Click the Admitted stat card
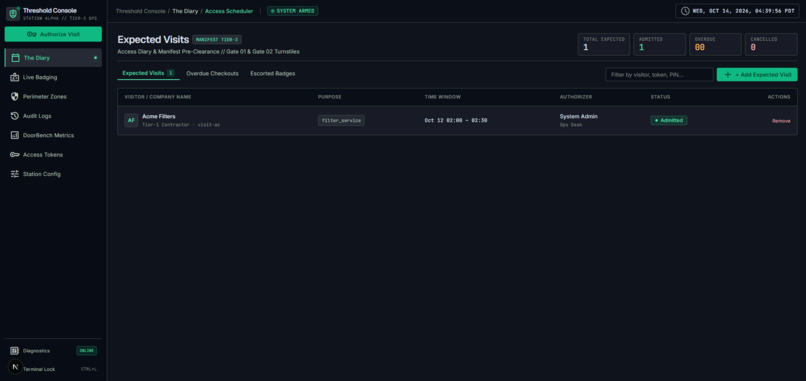The width and height of the screenshot is (806, 381). pyautogui.click(x=660, y=44)
